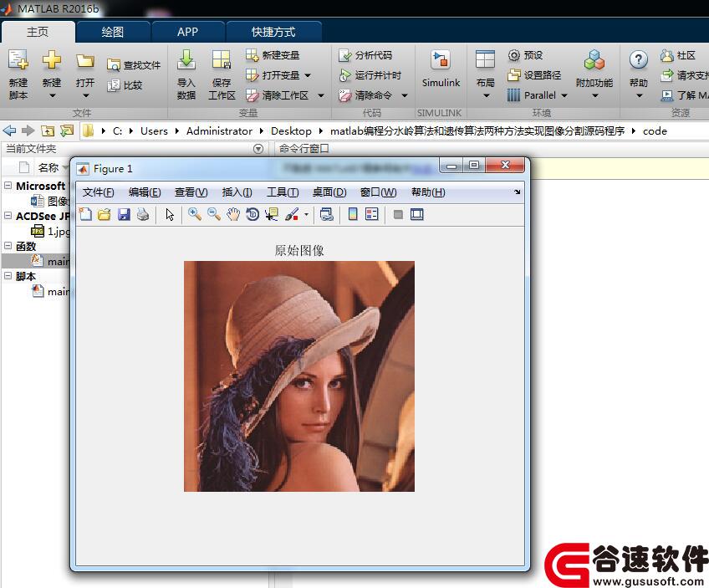Open 查看(V) menu in Figure 1

coord(191,192)
